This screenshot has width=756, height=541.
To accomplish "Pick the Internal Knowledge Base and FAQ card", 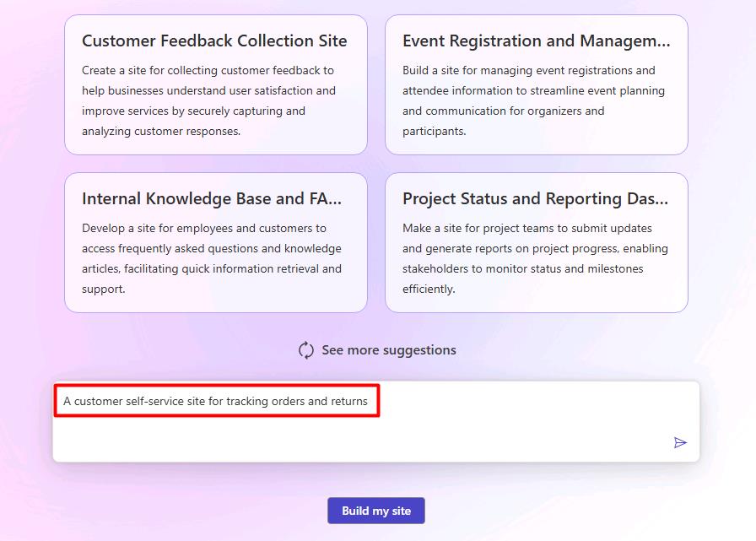I will (216, 242).
